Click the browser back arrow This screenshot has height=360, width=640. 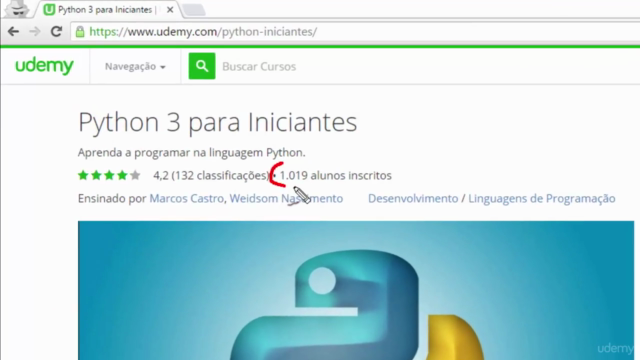tap(13, 31)
